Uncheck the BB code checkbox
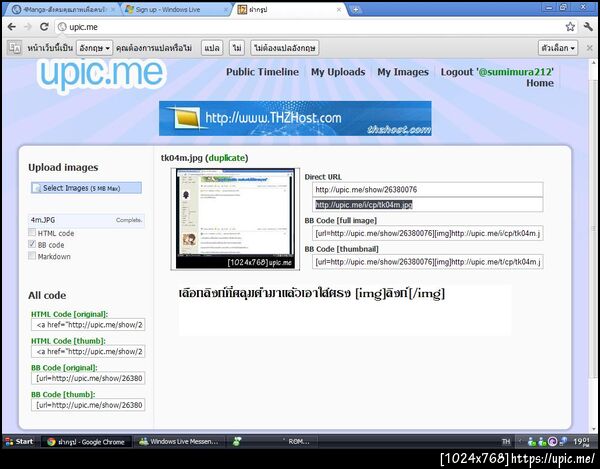The image size is (600, 469). [32, 244]
